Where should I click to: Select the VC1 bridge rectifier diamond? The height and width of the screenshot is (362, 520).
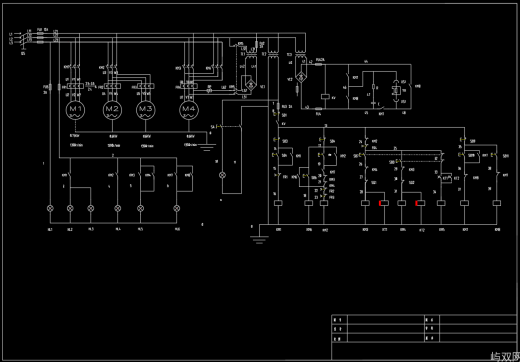251,86
